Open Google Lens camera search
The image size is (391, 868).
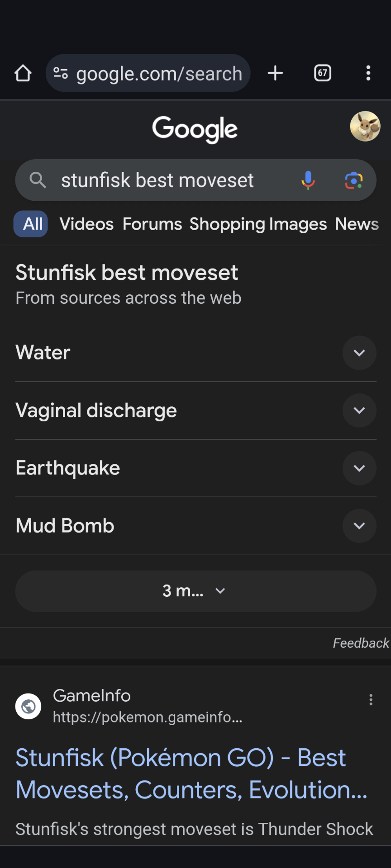[x=353, y=180]
